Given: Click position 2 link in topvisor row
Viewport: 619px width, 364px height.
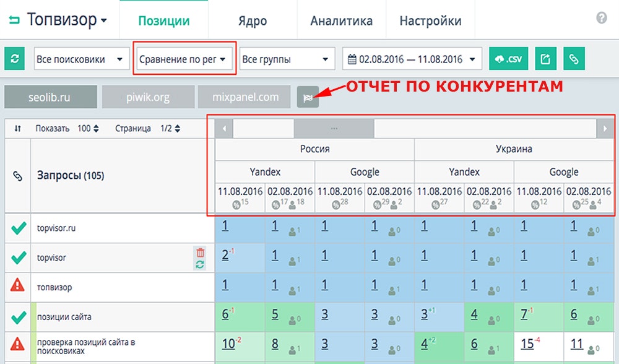Looking at the screenshot, I should click(x=225, y=255).
